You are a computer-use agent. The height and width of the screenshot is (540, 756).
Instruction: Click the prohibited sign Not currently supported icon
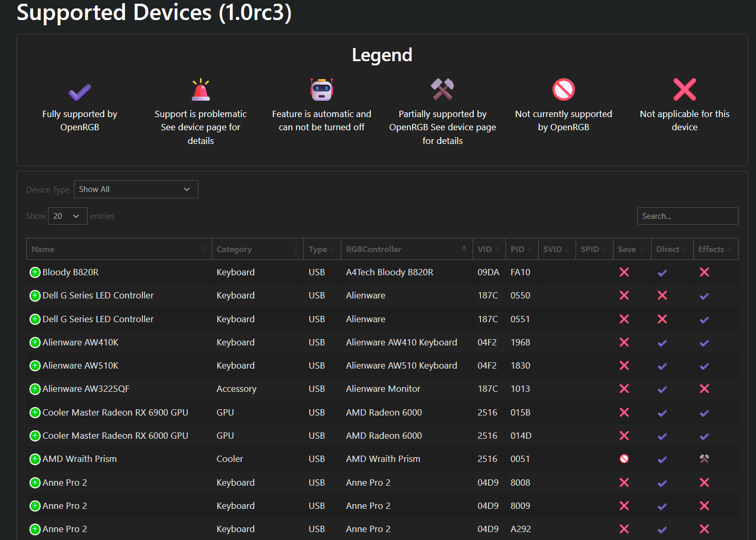pyautogui.click(x=563, y=90)
